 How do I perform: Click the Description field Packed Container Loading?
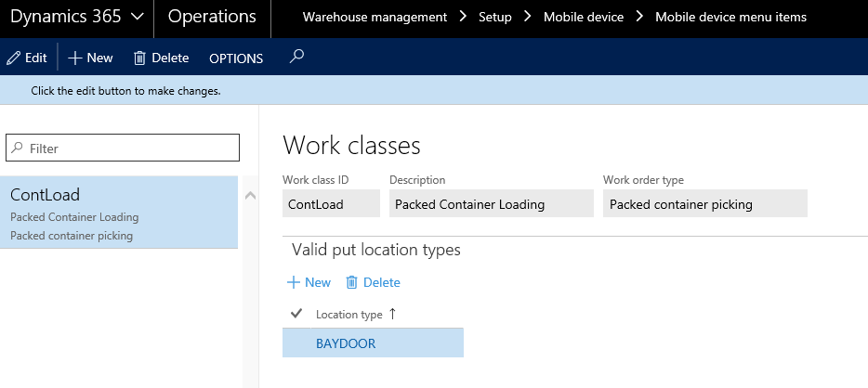pos(491,204)
